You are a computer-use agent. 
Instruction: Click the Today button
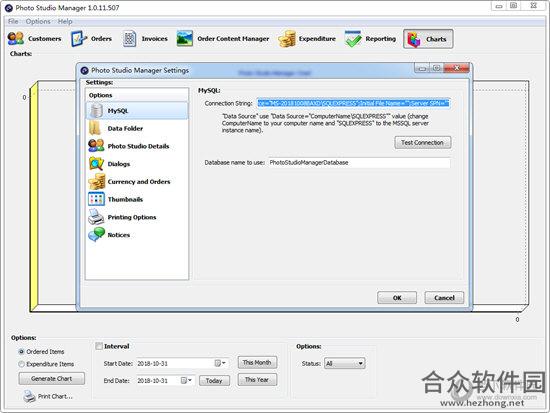click(214, 380)
